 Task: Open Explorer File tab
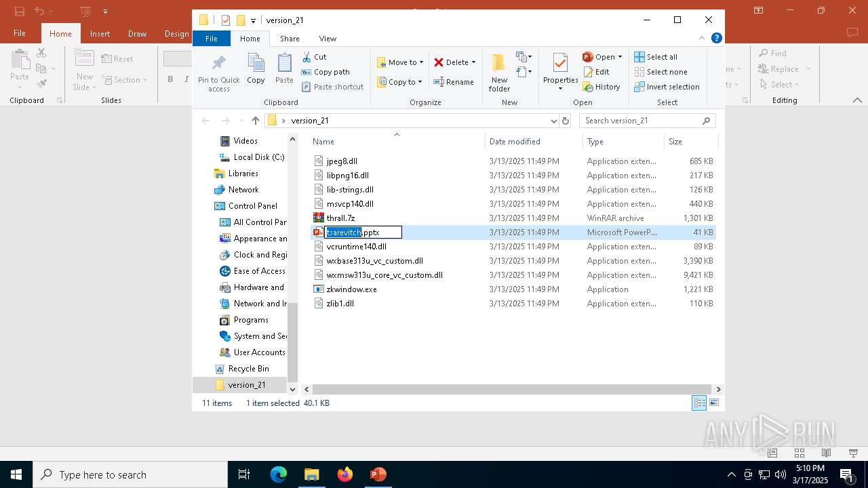[212, 39]
